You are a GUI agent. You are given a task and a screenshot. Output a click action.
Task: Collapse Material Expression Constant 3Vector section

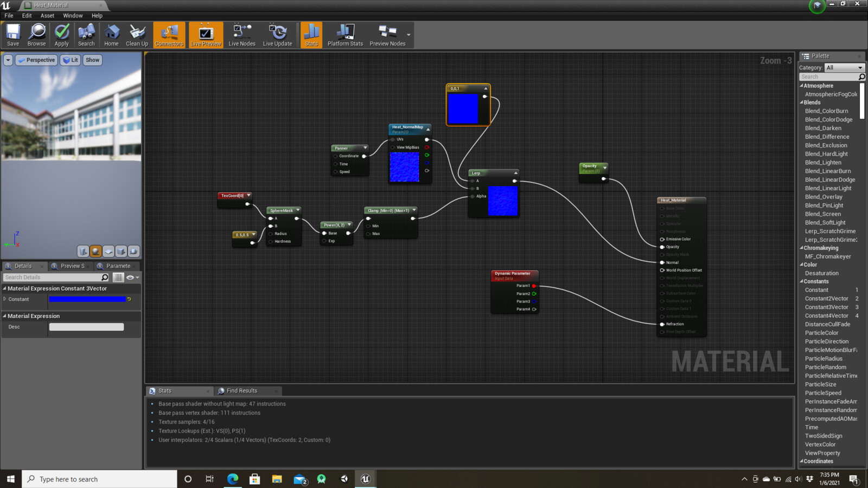pyautogui.click(x=5, y=288)
